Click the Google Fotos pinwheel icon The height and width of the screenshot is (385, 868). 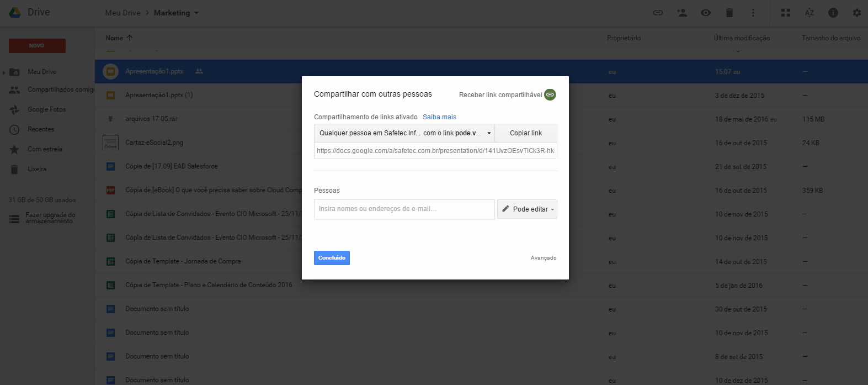click(x=14, y=109)
